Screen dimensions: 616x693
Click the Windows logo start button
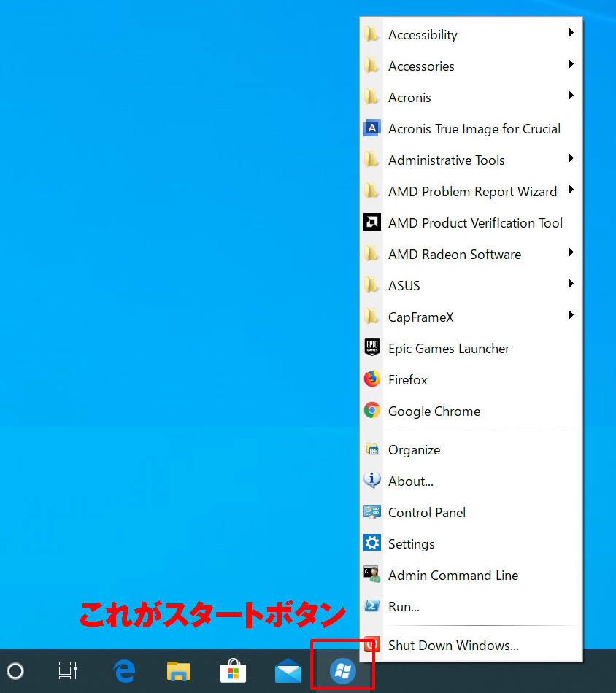coord(342,671)
